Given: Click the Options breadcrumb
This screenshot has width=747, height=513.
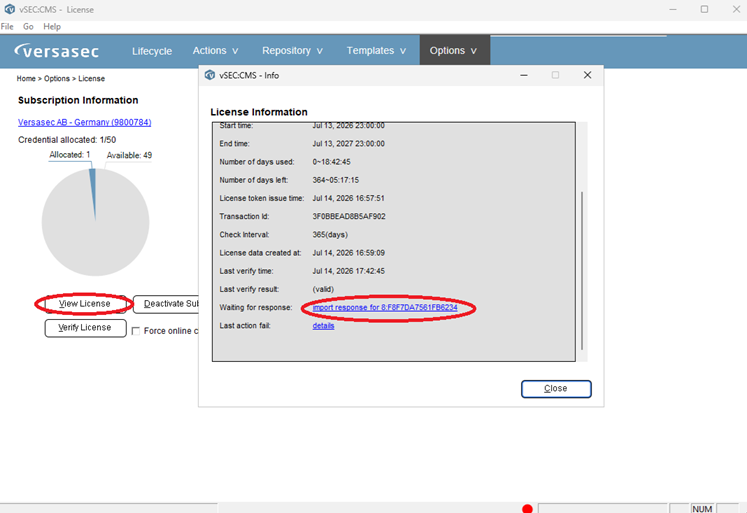Looking at the screenshot, I should pos(57,79).
